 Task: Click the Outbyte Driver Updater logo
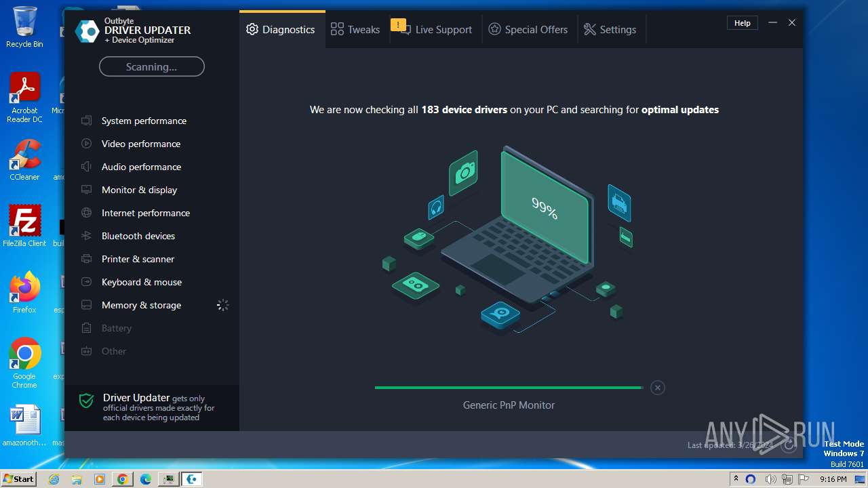tap(87, 31)
